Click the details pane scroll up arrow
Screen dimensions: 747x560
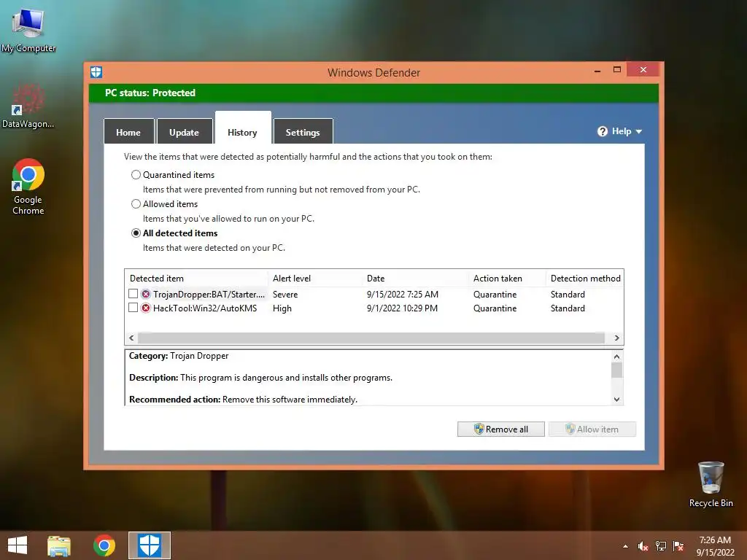point(617,356)
